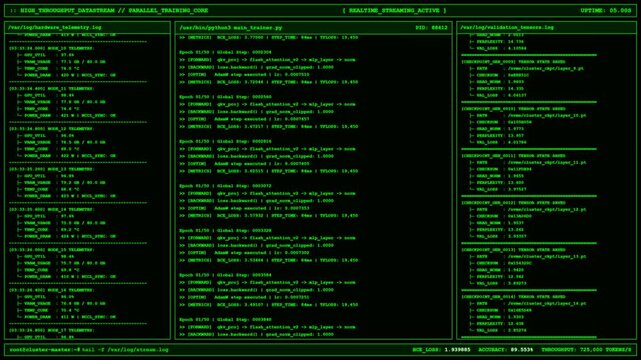Viewport: 641px width, 360px height.
Task: Click the NODE_14 TELEMETRY header line
Action: 52,209
